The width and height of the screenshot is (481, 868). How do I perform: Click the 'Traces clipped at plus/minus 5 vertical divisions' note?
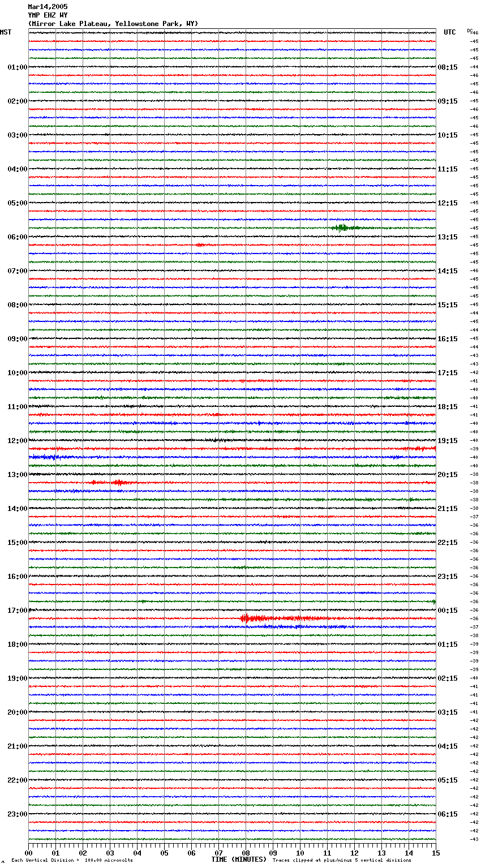[342, 860]
